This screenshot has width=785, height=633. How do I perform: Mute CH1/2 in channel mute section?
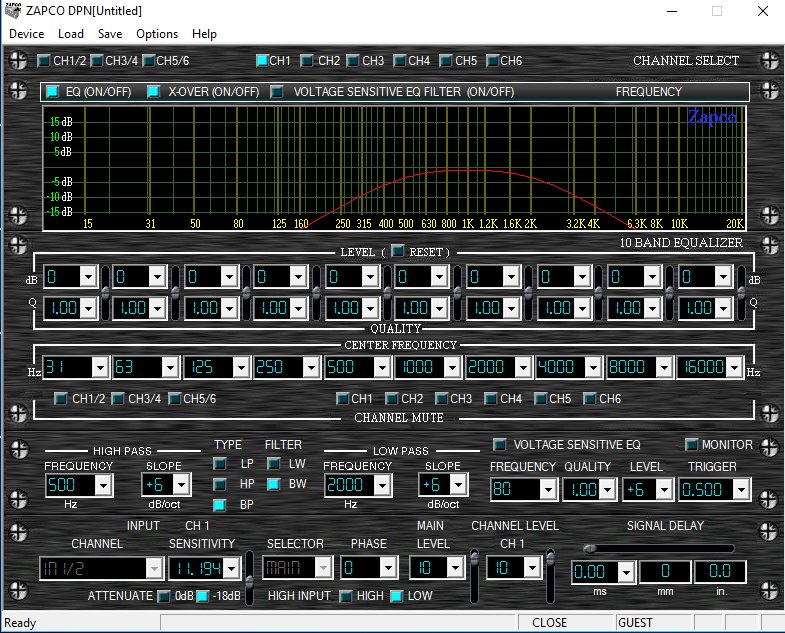tap(60, 399)
